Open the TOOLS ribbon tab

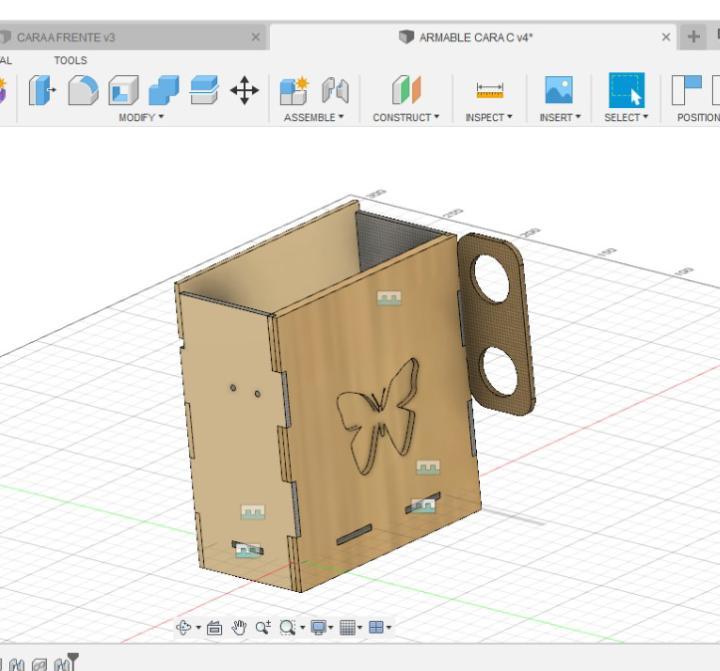click(x=70, y=61)
